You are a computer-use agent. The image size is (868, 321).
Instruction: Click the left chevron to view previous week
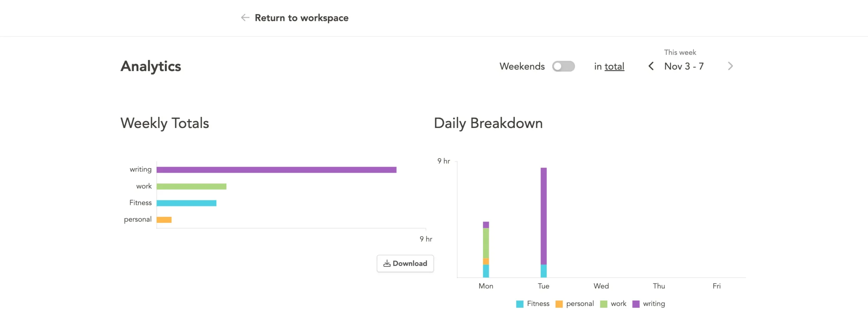click(651, 66)
